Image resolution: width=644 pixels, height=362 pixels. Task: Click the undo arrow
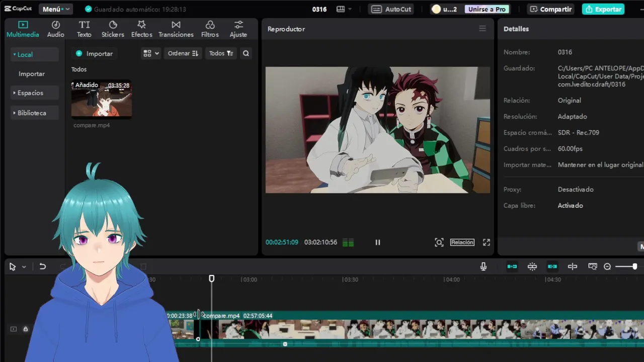[43, 266]
